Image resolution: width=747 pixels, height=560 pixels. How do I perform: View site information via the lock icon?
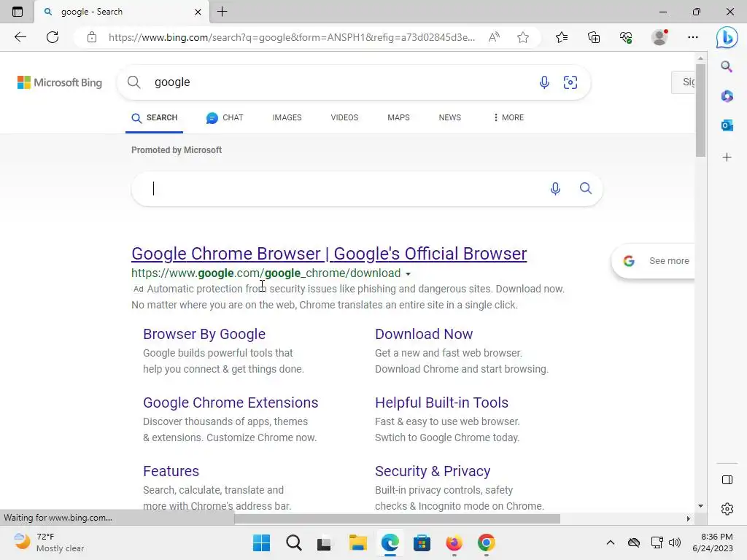(x=92, y=37)
